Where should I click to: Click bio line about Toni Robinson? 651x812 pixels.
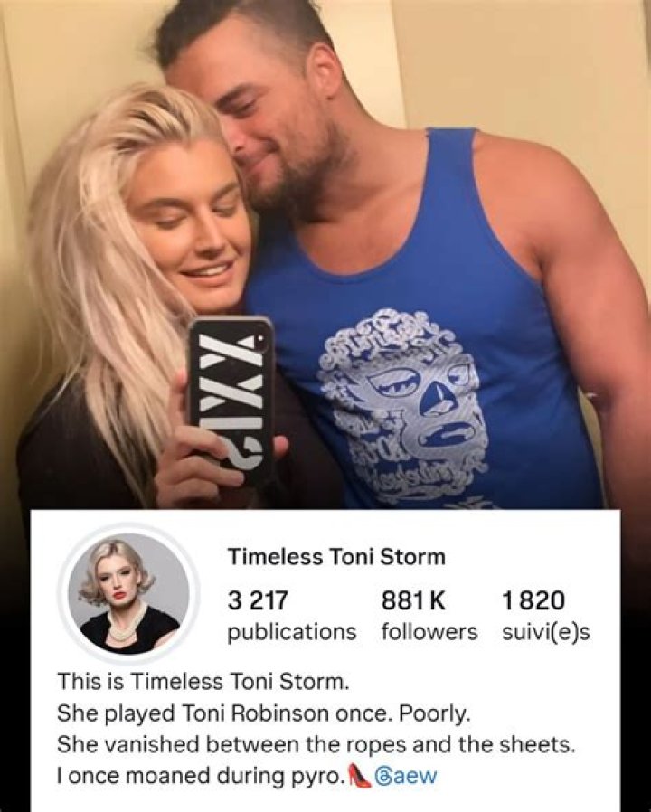[264, 713]
